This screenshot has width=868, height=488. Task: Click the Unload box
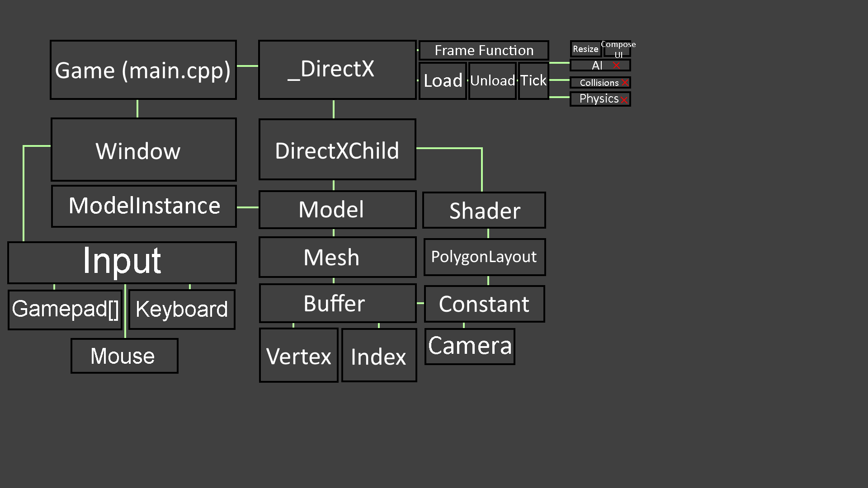click(x=492, y=81)
